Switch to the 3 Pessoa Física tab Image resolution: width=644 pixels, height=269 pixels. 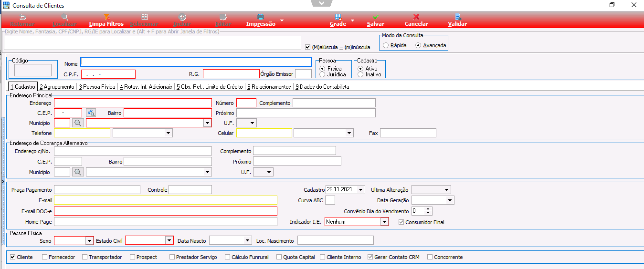point(97,87)
